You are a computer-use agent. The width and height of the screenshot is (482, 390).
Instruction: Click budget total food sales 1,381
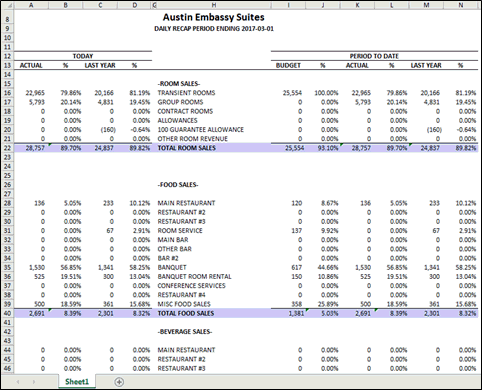click(296, 313)
